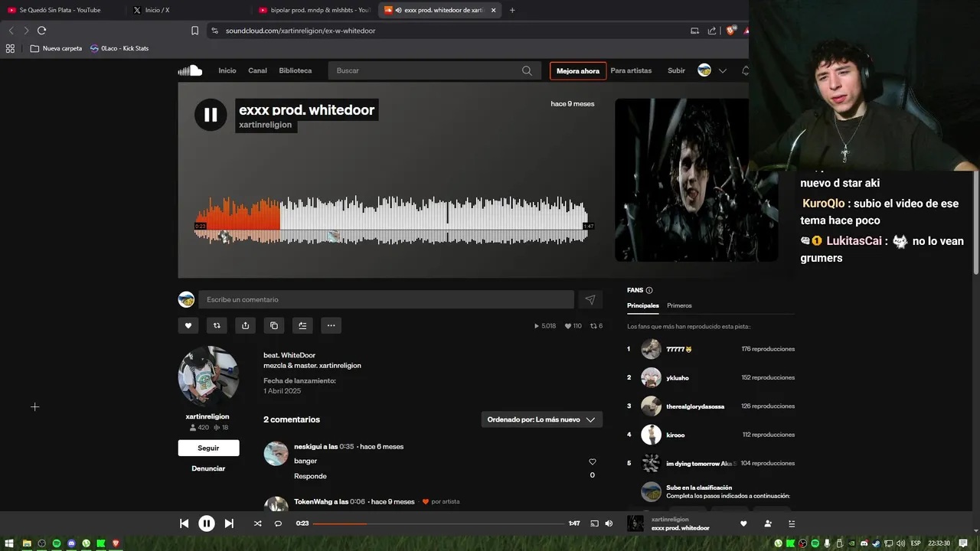Like neskigui's comment heart
The width and height of the screenshot is (980, 551).
592,461
